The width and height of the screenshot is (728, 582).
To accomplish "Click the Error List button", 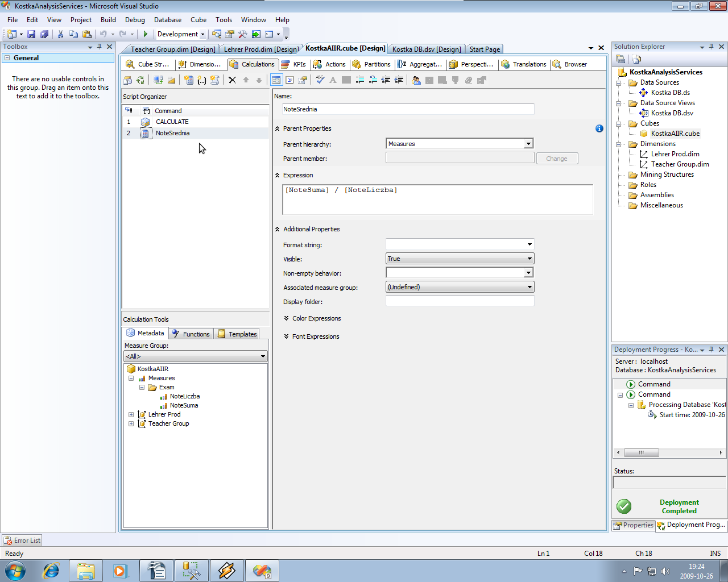I will pyautogui.click(x=22, y=541).
